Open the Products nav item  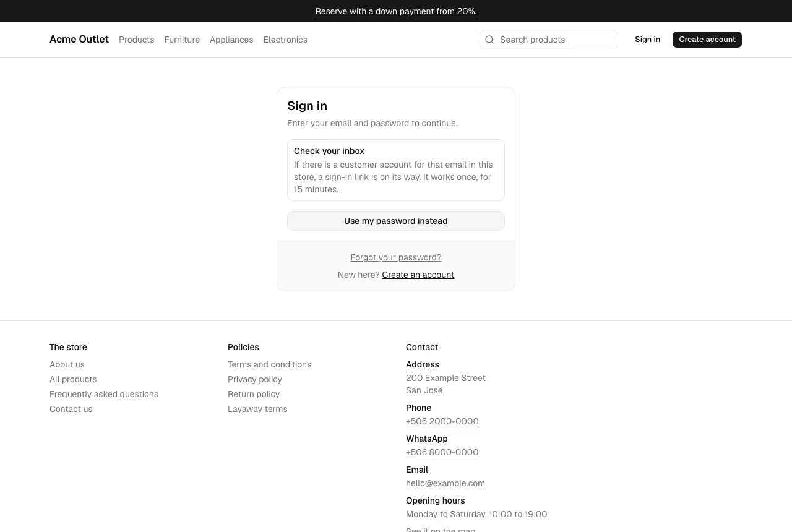coord(136,40)
